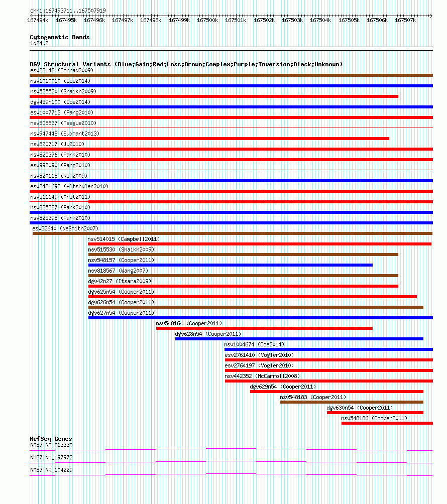The width and height of the screenshot is (447, 504).
Task: Open the dgv629n54 (Cooper2011) label
Action: tap(283, 387)
